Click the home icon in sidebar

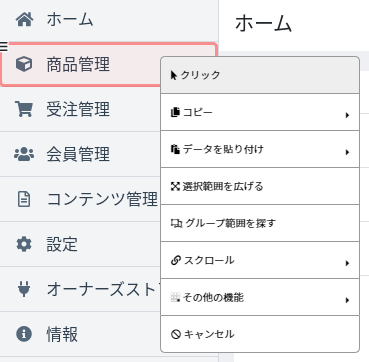pyautogui.click(x=24, y=20)
